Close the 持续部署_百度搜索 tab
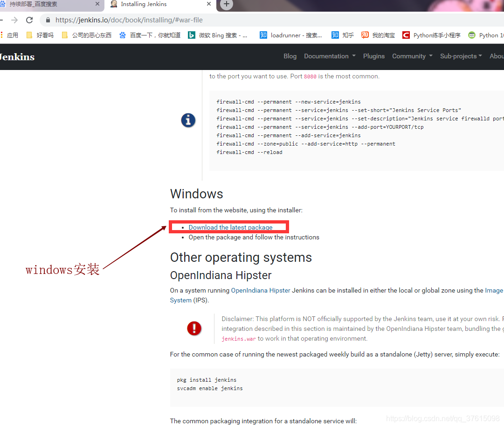 97,4
